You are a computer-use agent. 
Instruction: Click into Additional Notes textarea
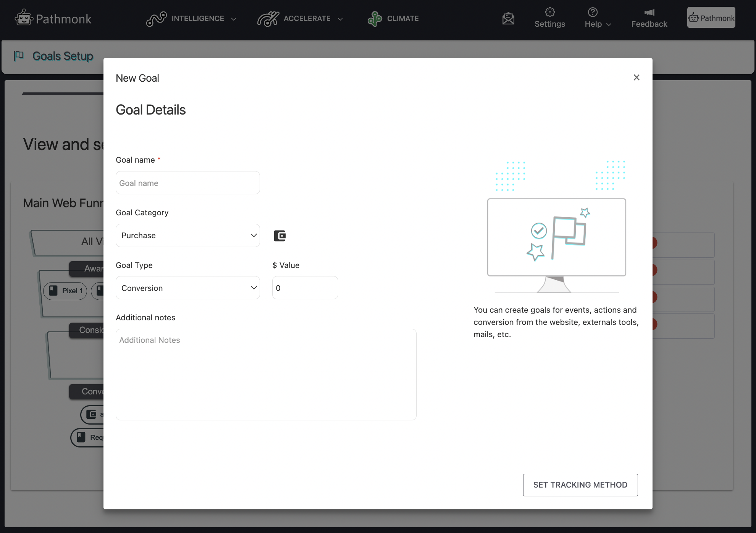(x=266, y=374)
